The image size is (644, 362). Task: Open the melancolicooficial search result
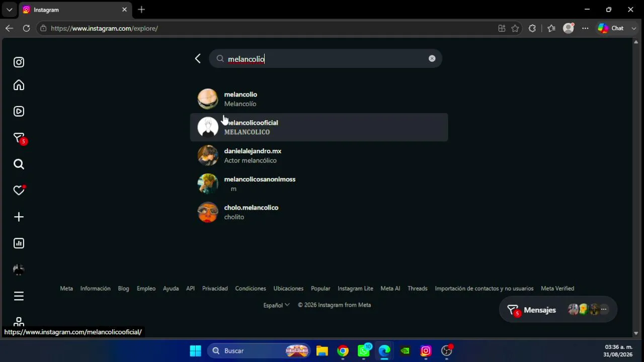click(319, 127)
